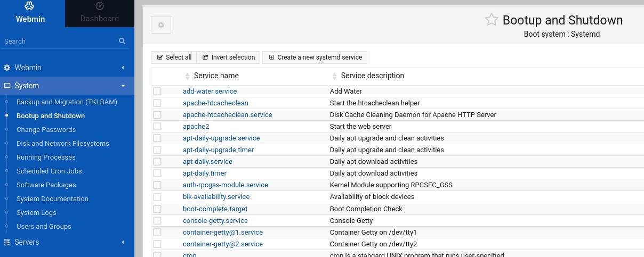Click the Webmin logo icon
The height and width of the screenshot is (257, 644).
coord(30,6)
